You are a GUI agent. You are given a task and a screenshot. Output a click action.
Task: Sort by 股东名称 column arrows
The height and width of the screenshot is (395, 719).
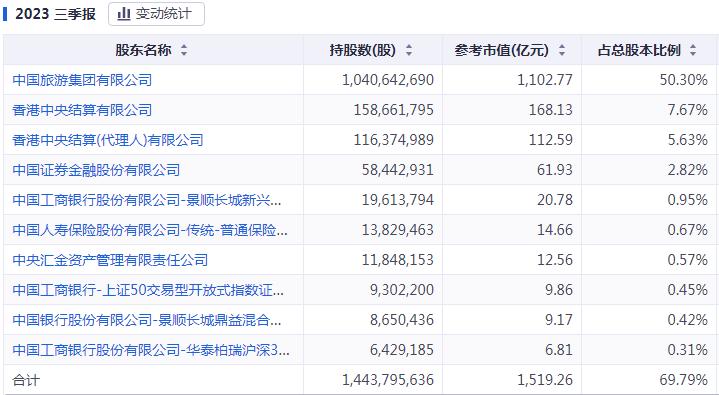tap(184, 50)
